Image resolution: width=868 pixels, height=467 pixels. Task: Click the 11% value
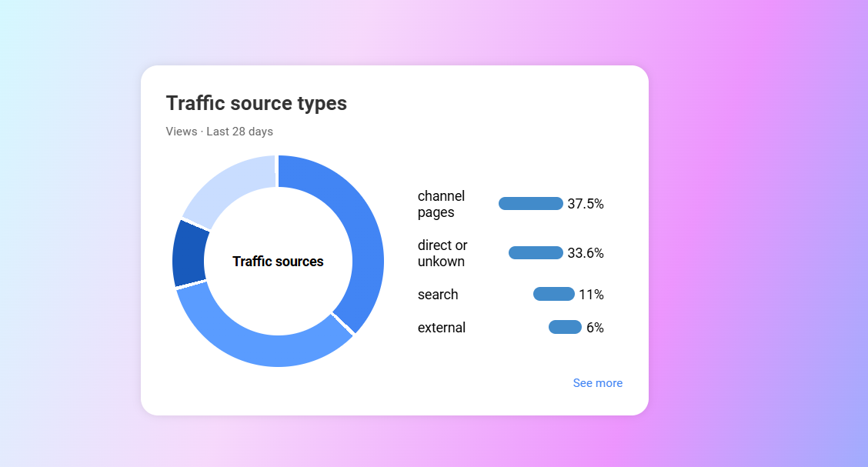click(x=591, y=295)
